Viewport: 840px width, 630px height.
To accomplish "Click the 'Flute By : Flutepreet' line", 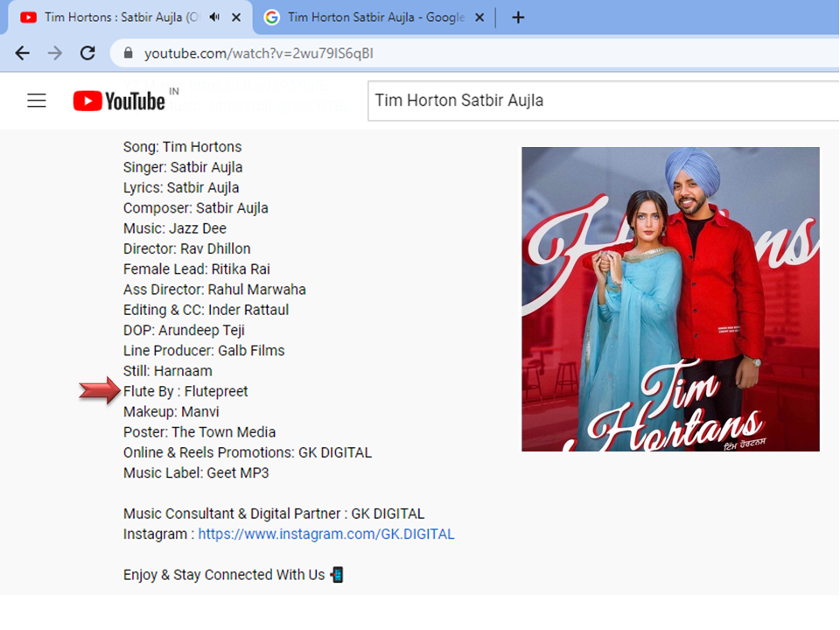I will click(x=185, y=392).
